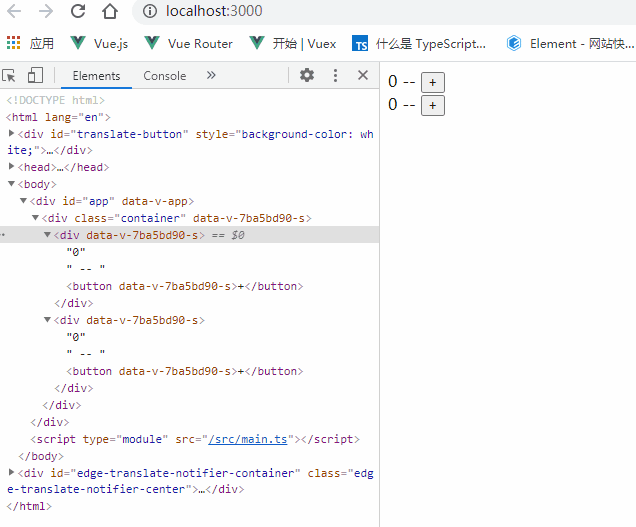Image resolution: width=636 pixels, height=527 pixels.
Task: Reload the page with refresh icon
Action: point(78,12)
